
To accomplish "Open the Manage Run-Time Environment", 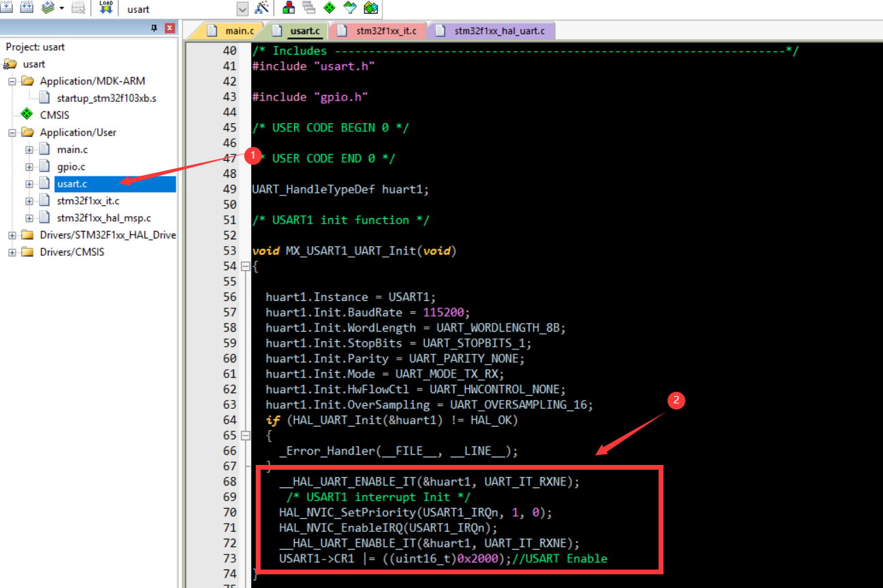I will click(328, 8).
